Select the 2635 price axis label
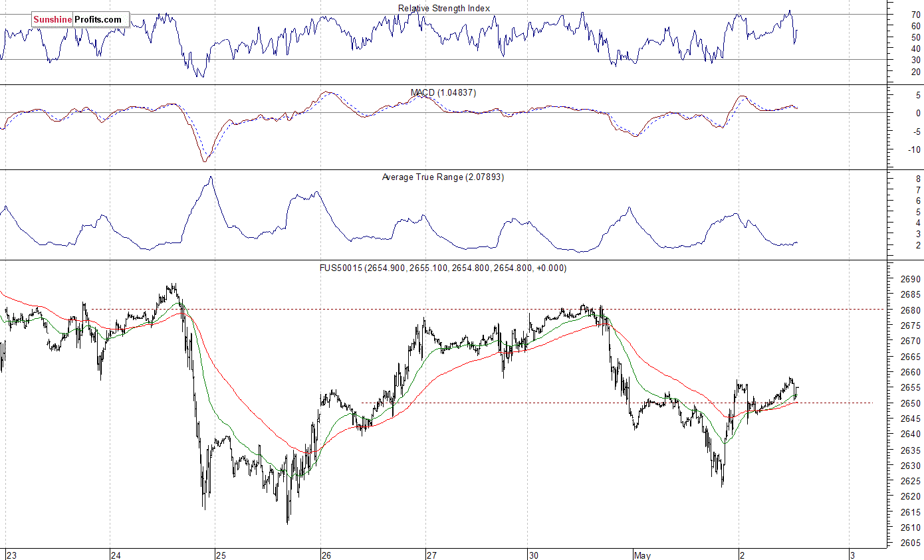Screen dimensions: 924x560 910,450
